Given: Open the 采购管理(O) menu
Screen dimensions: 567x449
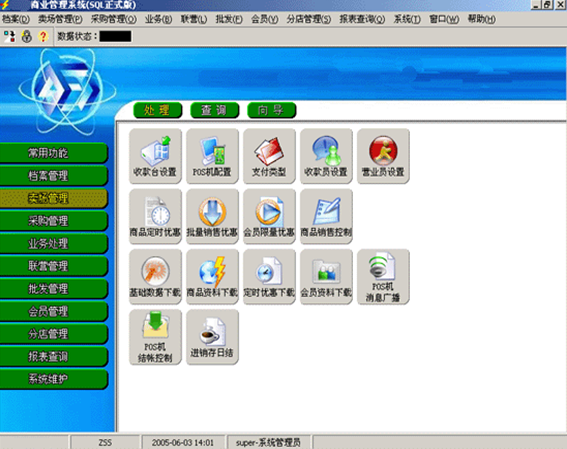Looking at the screenshot, I should 114,19.
